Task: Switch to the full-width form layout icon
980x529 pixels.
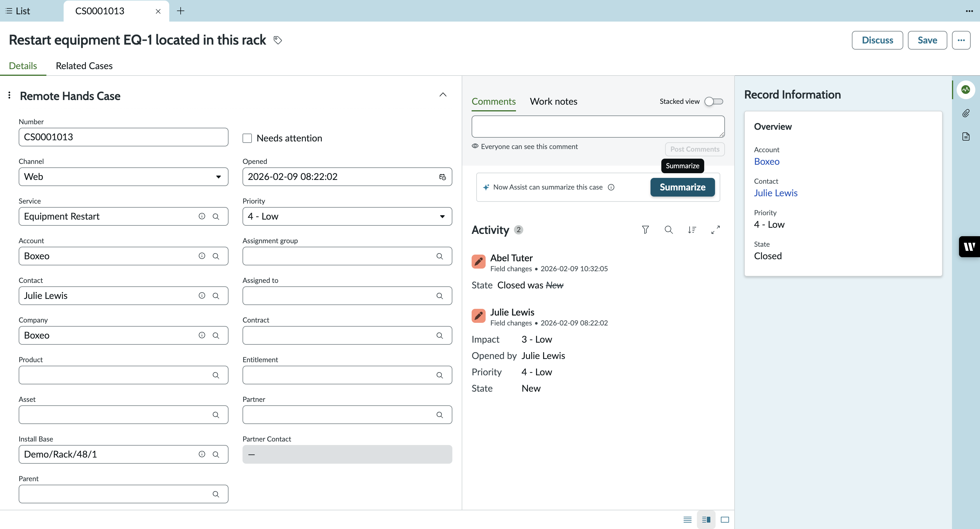Action: click(x=688, y=519)
